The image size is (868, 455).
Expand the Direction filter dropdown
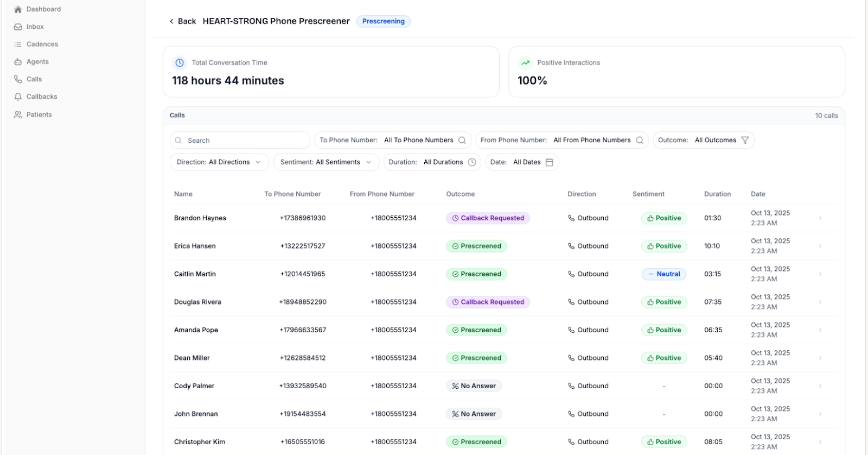[x=219, y=162]
